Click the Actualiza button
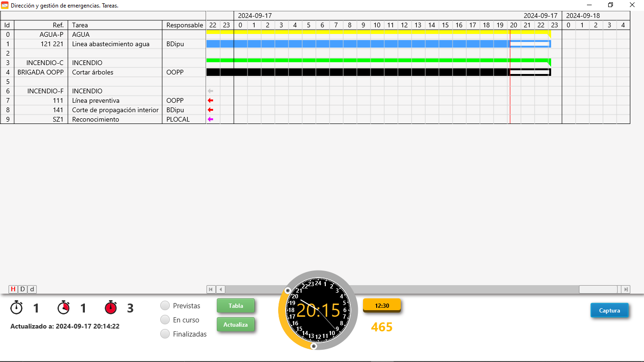 tap(236, 324)
